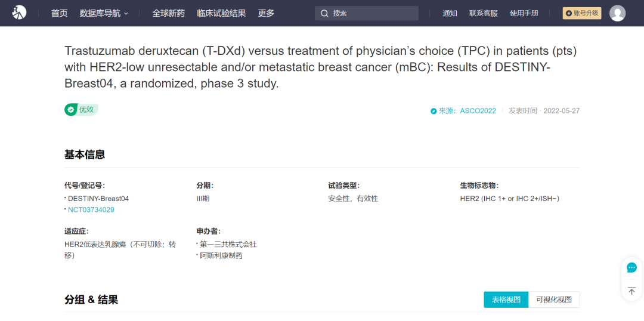Click the 来源 compass icon
644x321 pixels.
(434, 111)
